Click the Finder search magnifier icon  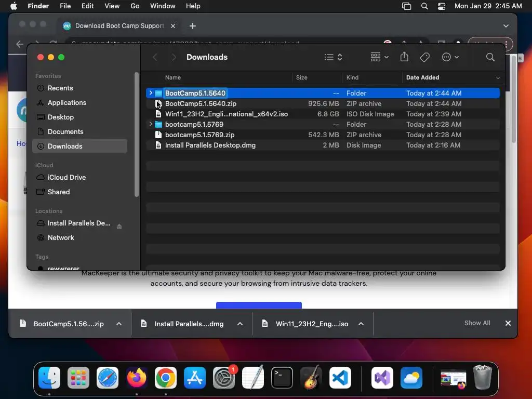490,57
